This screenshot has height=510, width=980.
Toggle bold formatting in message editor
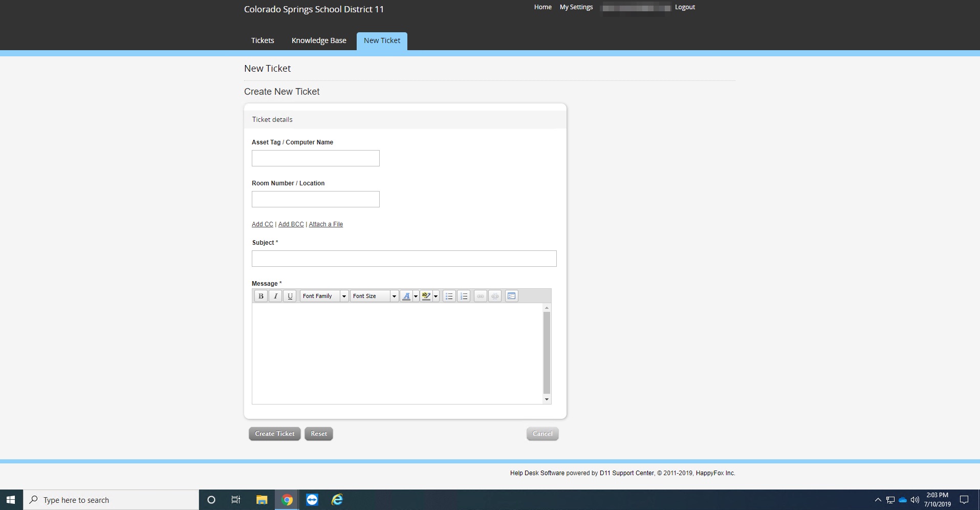(x=260, y=296)
